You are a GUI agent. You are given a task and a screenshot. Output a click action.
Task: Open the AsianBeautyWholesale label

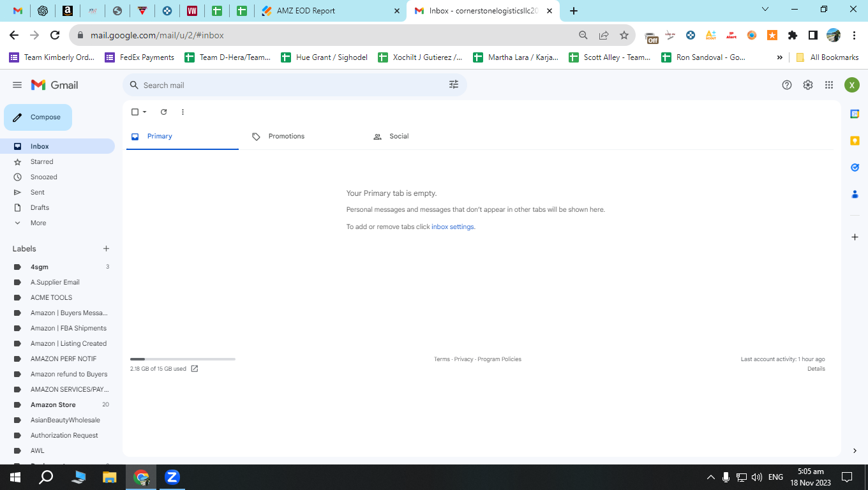(57, 420)
